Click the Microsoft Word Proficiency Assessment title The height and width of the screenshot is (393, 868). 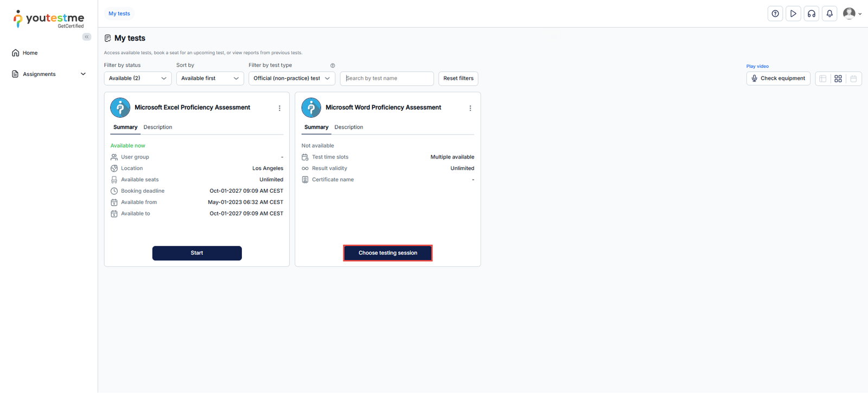(x=384, y=107)
